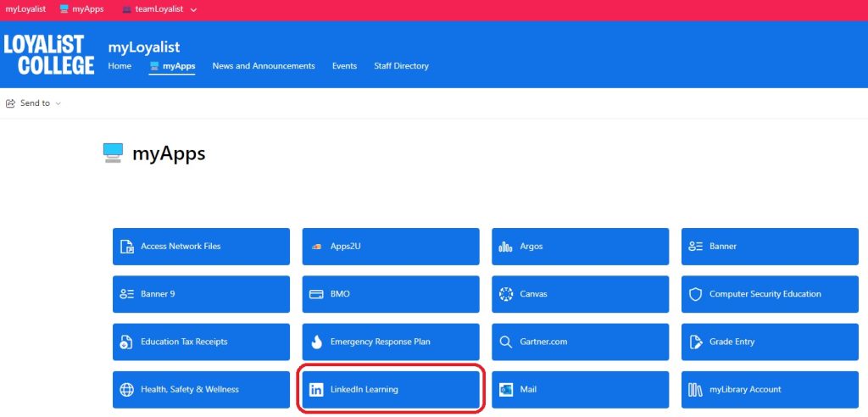Expand the teamLoyalist dropdown chevron
The width and height of the screenshot is (868, 417).
coord(193,10)
